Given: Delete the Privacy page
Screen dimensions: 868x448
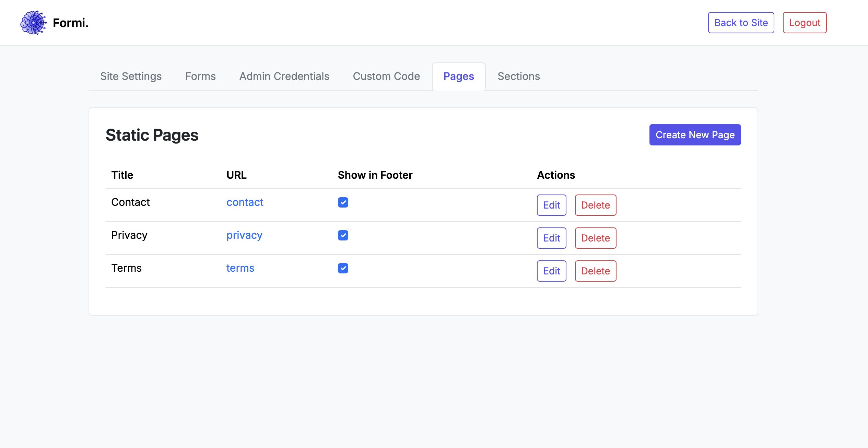Looking at the screenshot, I should coord(595,238).
